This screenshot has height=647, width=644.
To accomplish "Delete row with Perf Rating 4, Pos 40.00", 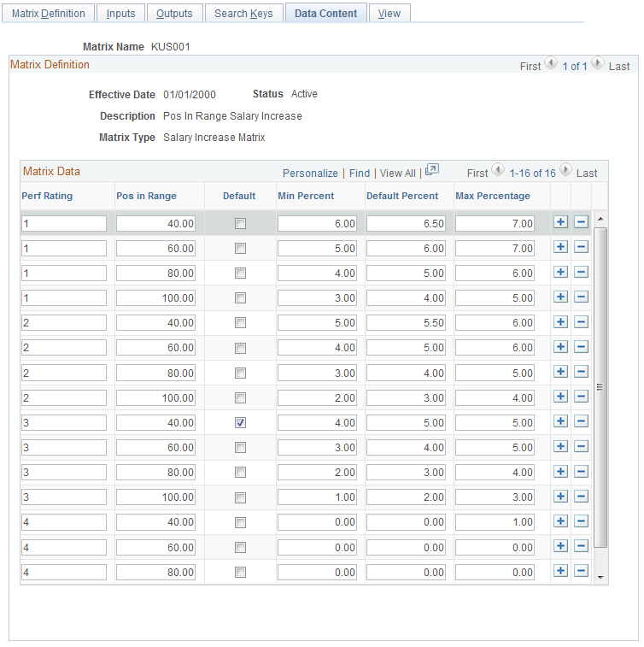I will pos(581,521).
